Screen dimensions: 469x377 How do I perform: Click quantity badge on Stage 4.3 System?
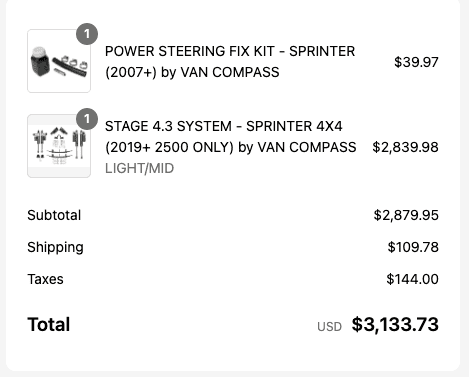(x=87, y=119)
